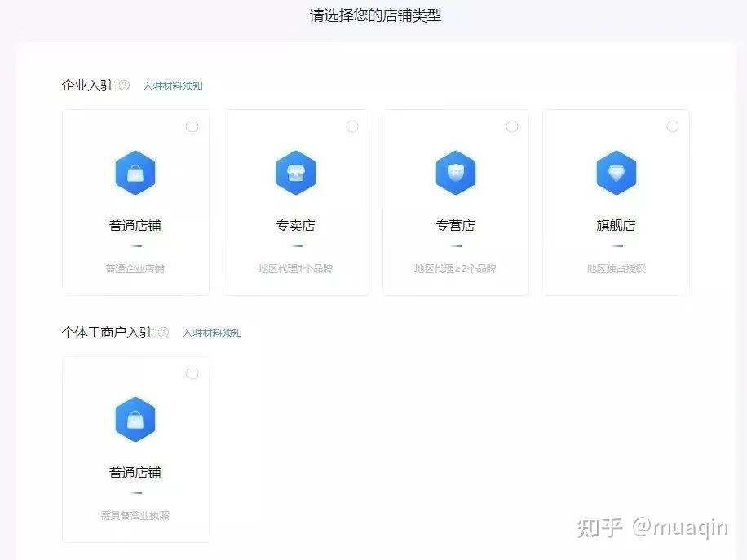
Task: Open the help tooltip beside 企业入驻
Action: [x=123, y=85]
